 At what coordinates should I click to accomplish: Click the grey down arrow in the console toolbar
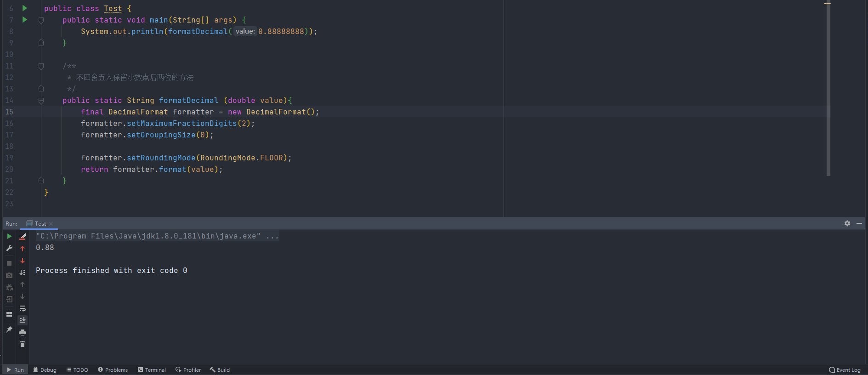[23, 296]
